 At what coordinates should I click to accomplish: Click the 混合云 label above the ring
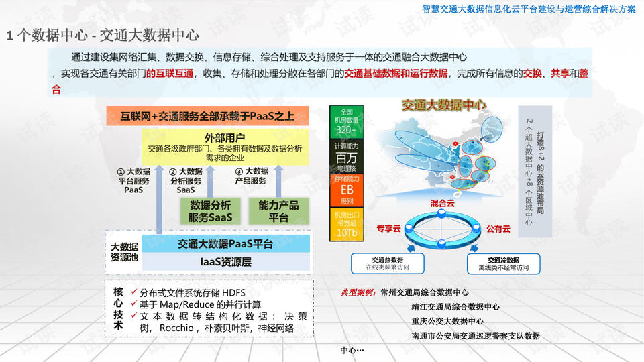pyautogui.click(x=442, y=202)
